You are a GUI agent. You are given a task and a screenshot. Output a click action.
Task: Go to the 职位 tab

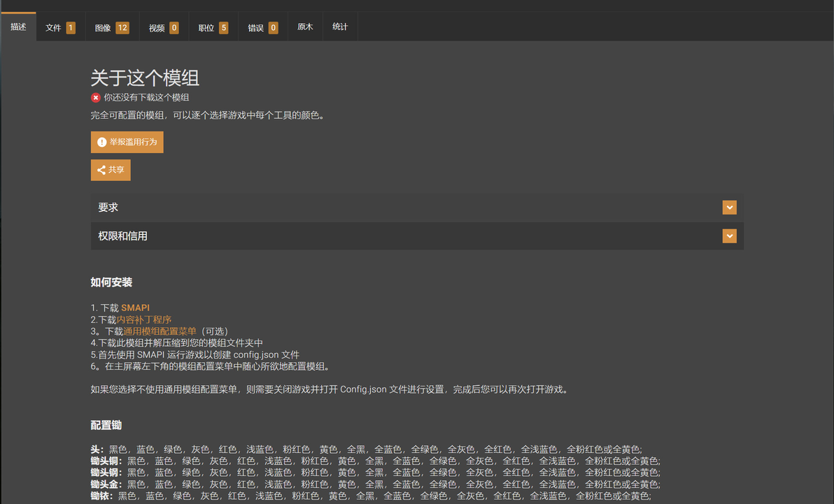point(213,28)
